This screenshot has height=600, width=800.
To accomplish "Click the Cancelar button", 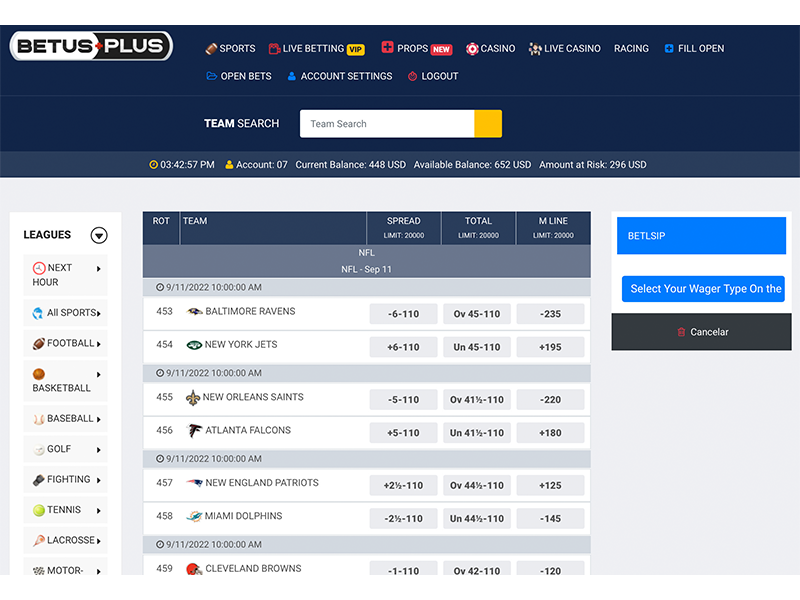I will click(702, 332).
